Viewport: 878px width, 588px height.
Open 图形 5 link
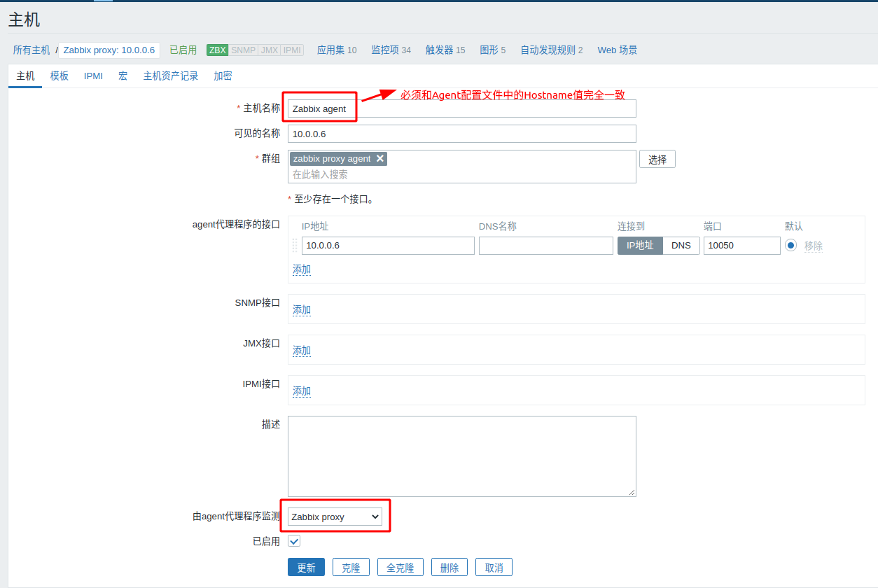(x=492, y=50)
